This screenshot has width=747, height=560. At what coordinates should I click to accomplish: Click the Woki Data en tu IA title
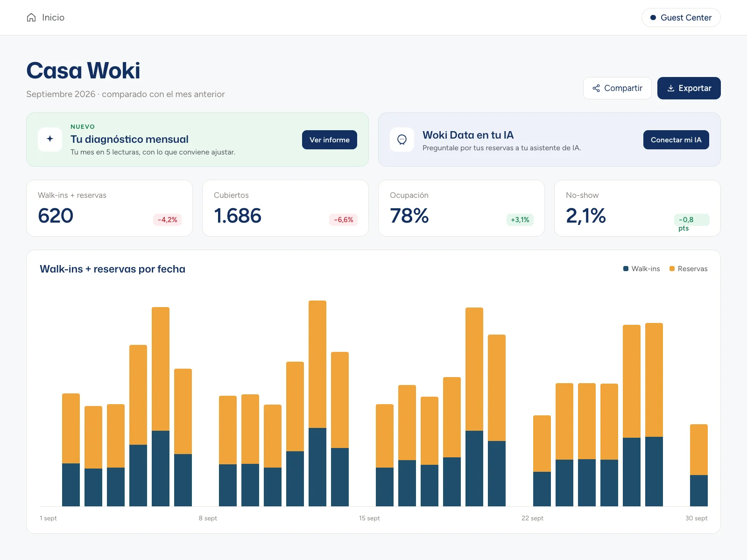(x=468, y=135)
